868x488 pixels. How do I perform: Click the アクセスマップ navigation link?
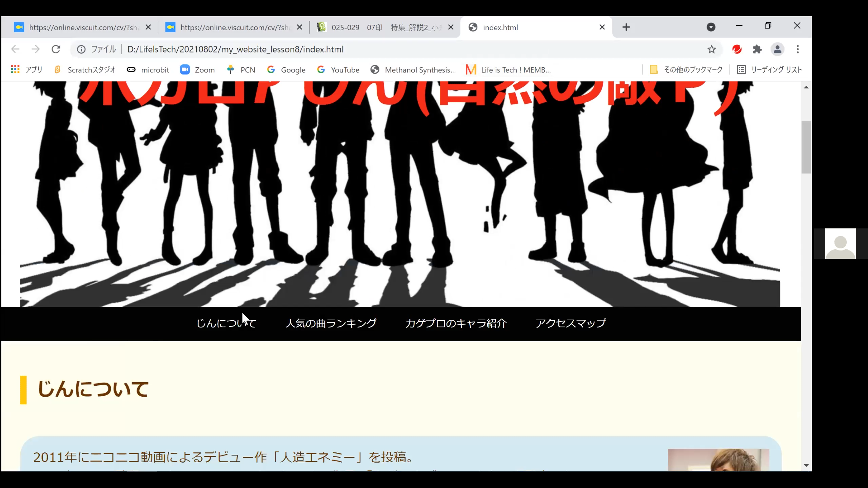point(571,323)
